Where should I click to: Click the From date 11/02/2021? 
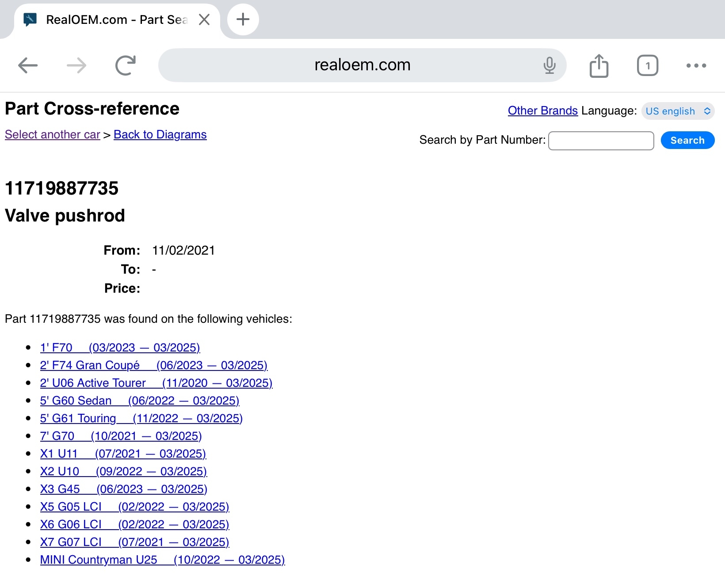183,250
